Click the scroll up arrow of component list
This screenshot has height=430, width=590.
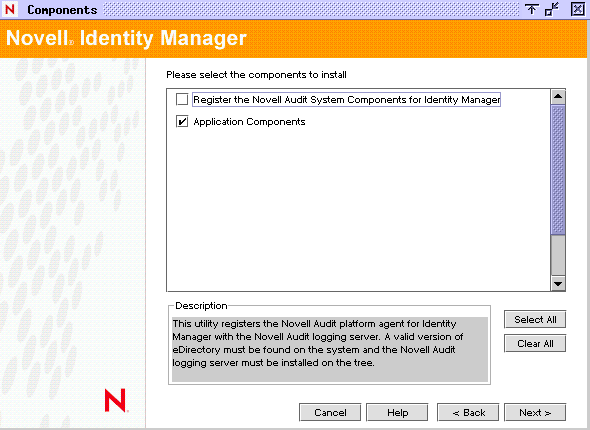558,97
